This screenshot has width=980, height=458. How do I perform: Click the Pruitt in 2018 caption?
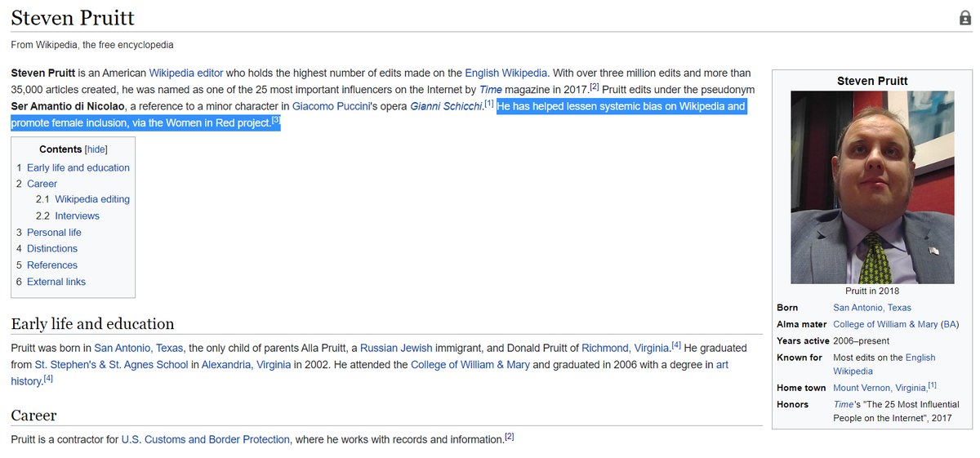tap(872, 291)
